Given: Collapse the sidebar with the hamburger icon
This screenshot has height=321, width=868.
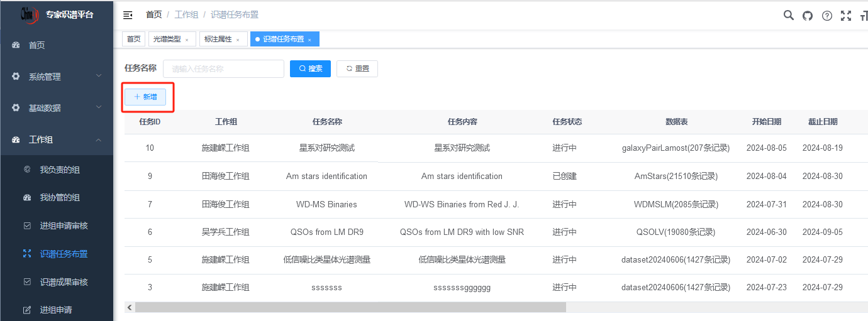Looking at the screenshot, I should point(128,15).
